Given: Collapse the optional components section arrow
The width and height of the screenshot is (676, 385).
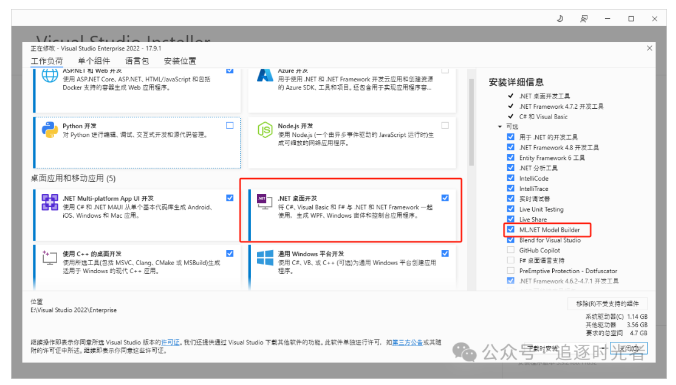Looking at the screenshot, I should click(500, 127).
